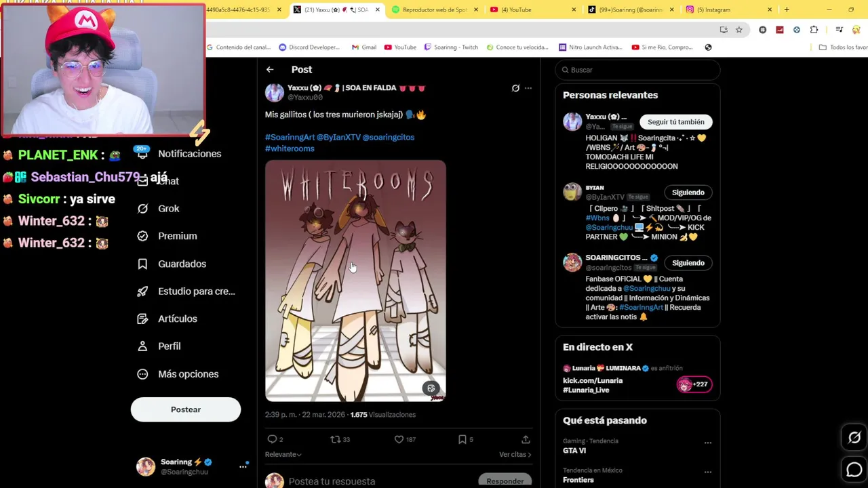Open Guardados bookmarks in the sidebar
The height and width of the screenshot is (488, 868).
point(172,264)
